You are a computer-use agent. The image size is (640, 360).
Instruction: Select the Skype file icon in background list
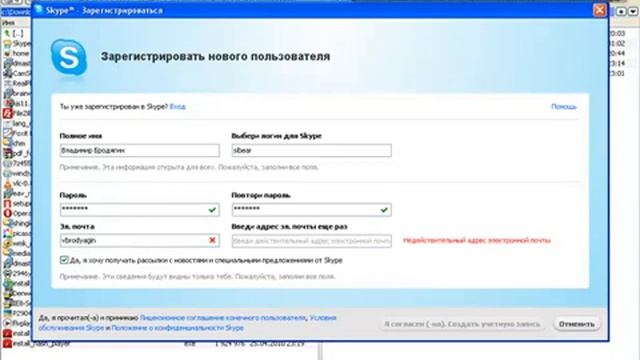7,44
